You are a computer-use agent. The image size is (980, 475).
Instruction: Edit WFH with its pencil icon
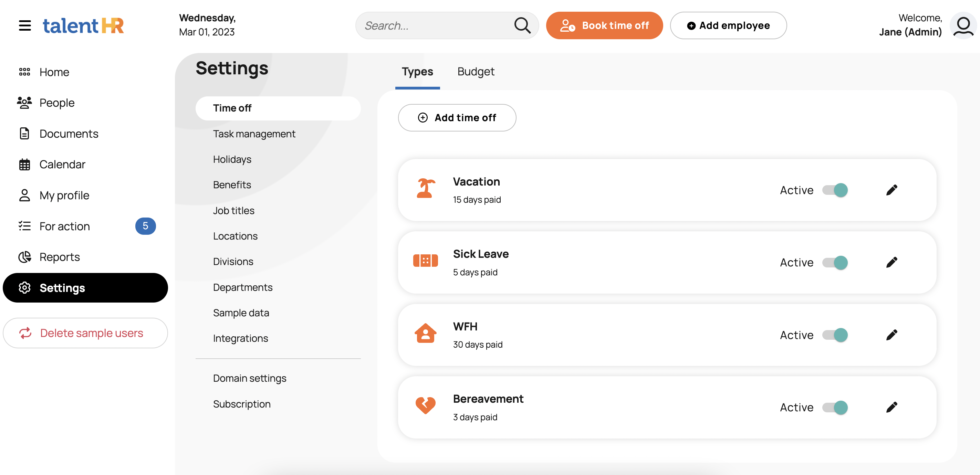[x=892, y=335]
